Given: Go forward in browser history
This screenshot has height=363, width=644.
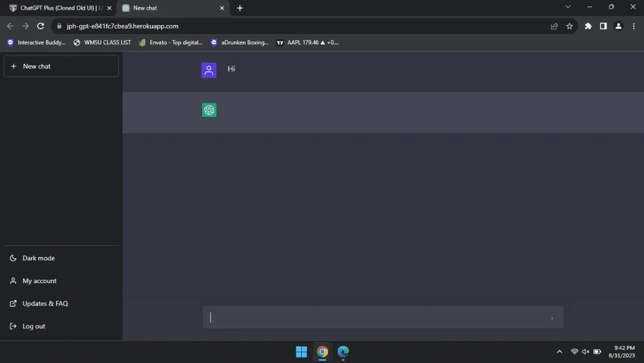Looking at the screenshot, I should pyautogui.click(x=26, y=26).
